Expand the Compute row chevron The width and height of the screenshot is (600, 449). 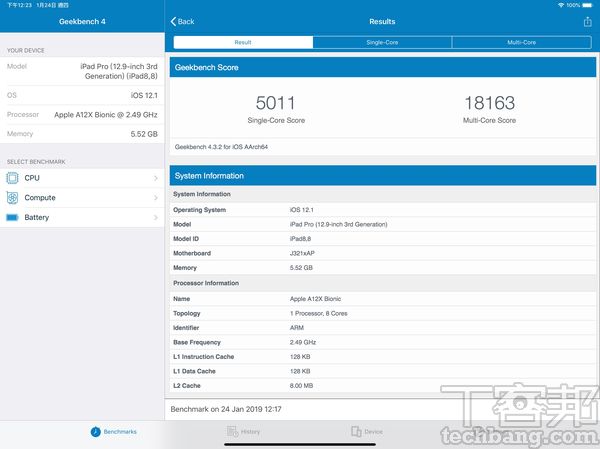tap(156, 198)
